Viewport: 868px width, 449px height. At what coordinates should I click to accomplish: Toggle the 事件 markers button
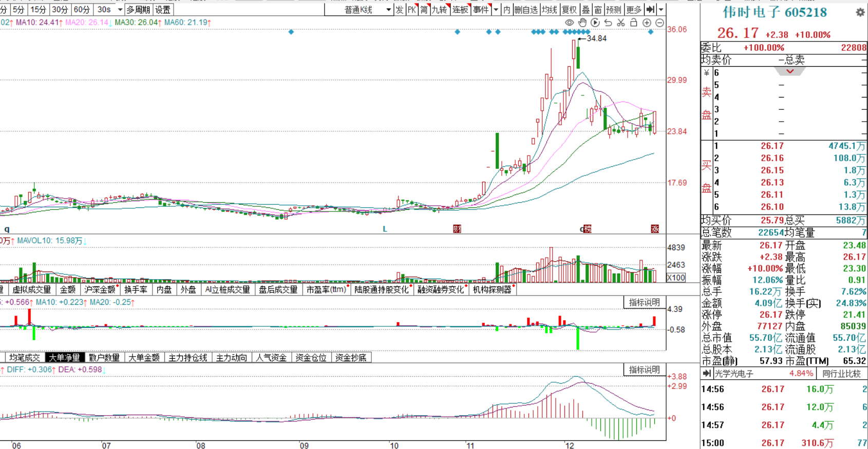(481, 9)
